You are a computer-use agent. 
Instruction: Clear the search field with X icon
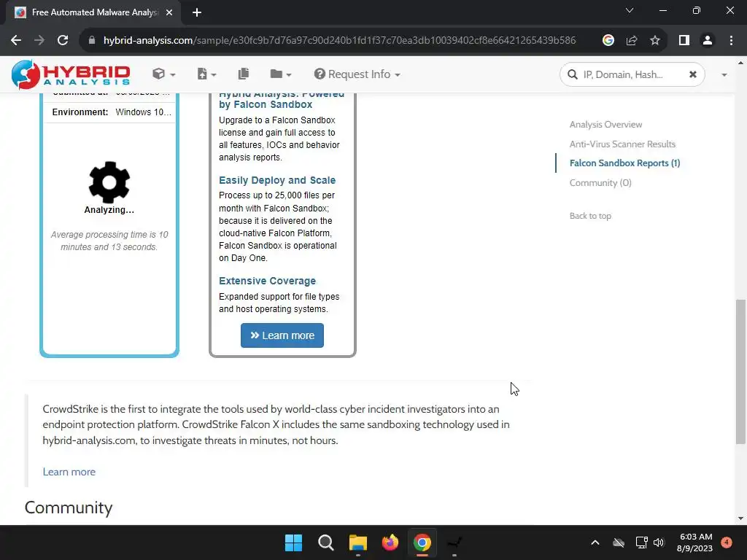point(693,74)
